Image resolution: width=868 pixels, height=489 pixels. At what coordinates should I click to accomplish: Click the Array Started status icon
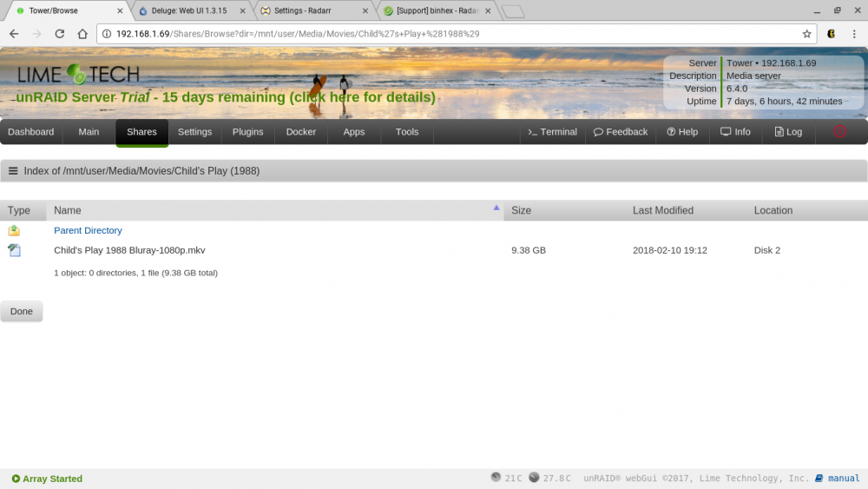pyautogui.click(x=16, y=479)
